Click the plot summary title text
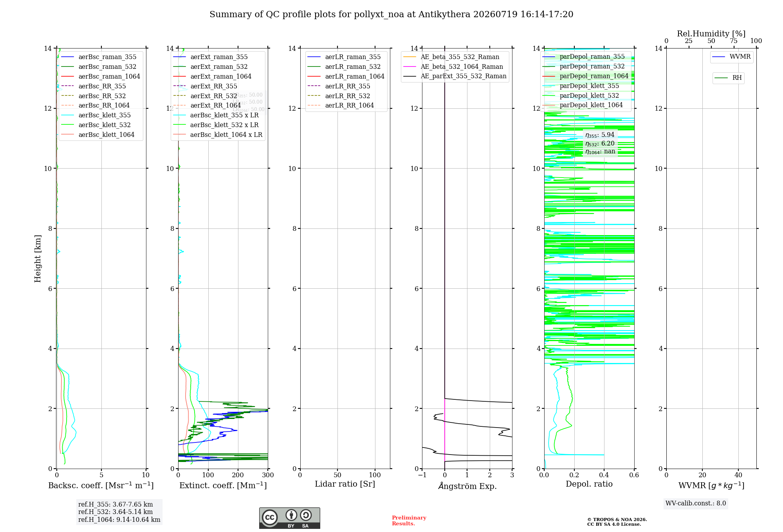 click(391, 14)
